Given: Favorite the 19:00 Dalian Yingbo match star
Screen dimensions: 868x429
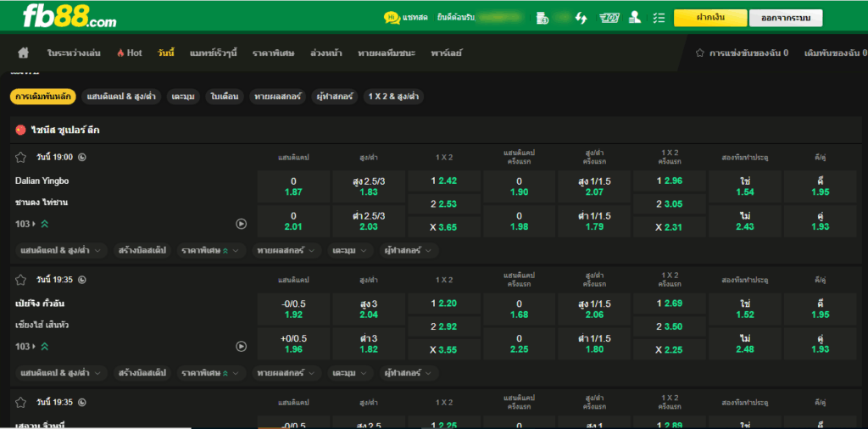Looking at the screenshot, I should click(20, 157).
